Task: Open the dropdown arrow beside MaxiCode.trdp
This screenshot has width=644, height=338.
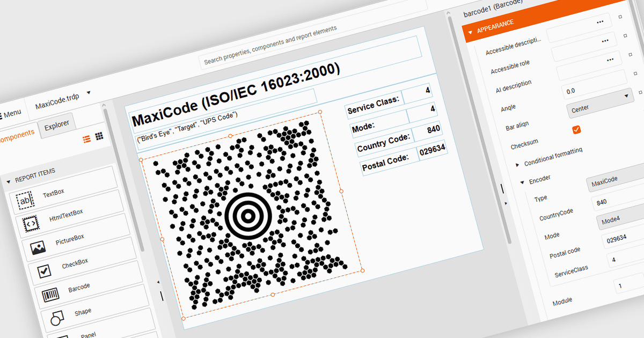Action: pyautogui.click(x=89, y=92)
